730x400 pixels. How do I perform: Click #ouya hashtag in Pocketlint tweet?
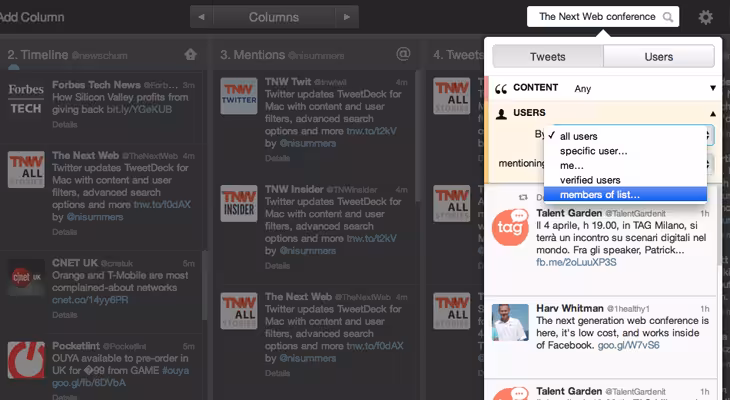(176, 371)
